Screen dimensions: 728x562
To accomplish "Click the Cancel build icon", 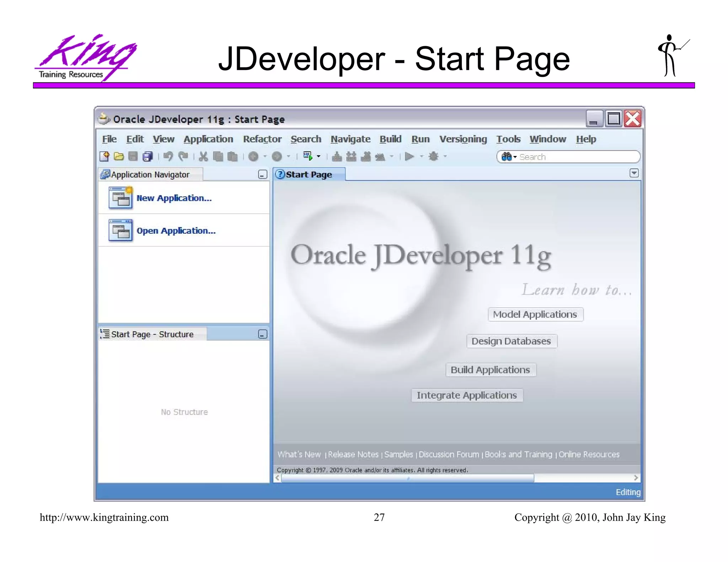I will point(380,156).
